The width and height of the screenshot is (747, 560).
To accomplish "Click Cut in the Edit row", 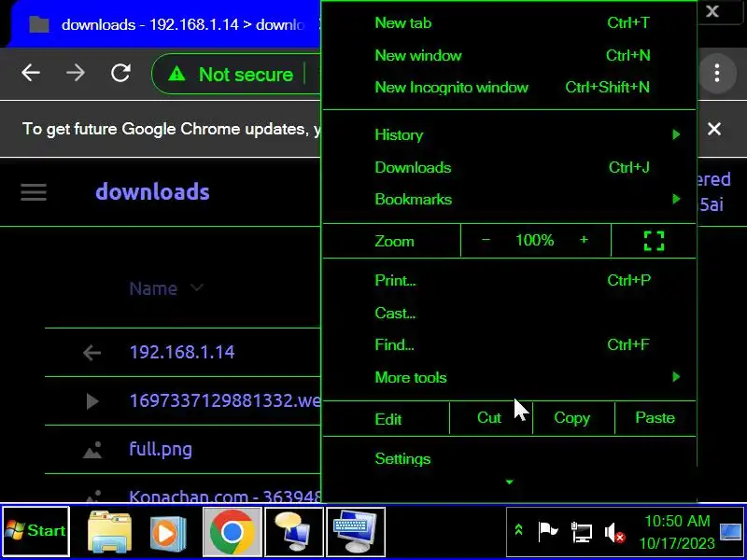I will (491, 418).
